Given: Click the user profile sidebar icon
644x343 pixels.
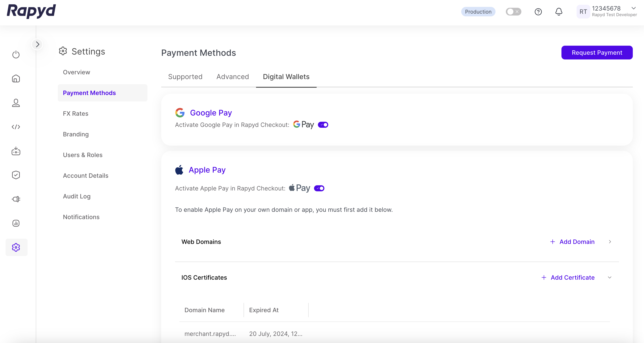Looking at the screenshot, I should (16, 103).
